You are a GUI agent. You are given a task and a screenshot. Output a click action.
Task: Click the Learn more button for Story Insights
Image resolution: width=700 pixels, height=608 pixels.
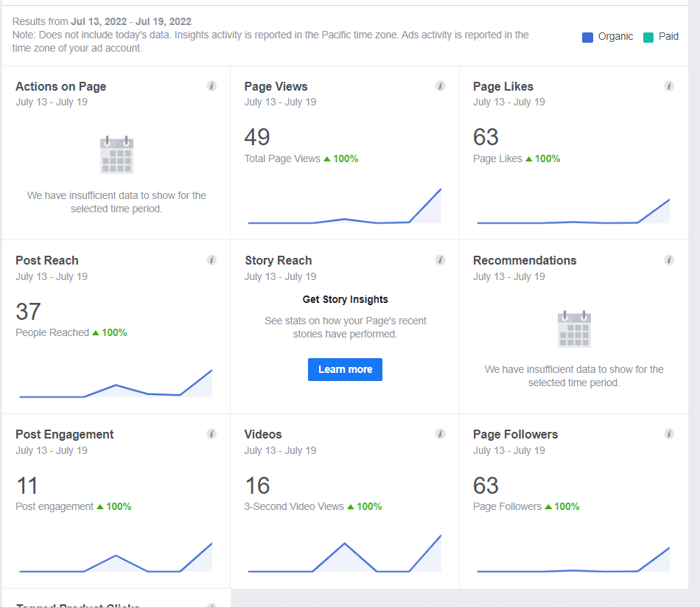(x=345, y=370)
